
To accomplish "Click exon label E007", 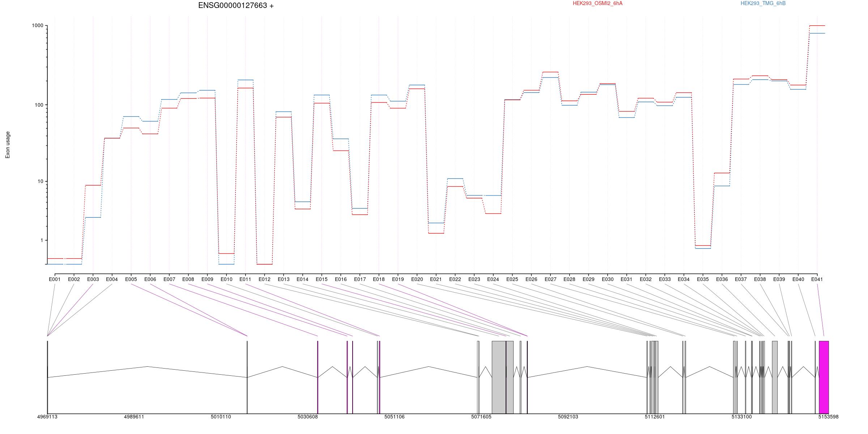I will click(169, 279).
